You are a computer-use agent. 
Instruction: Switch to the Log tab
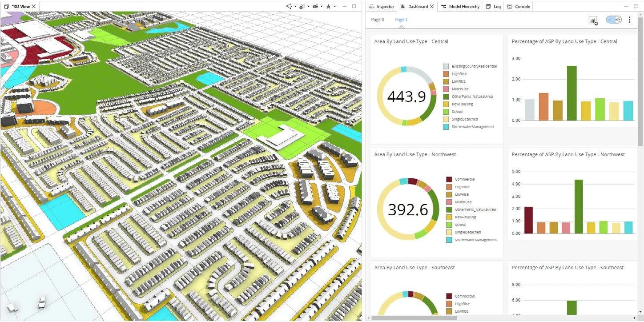[494, 6]
